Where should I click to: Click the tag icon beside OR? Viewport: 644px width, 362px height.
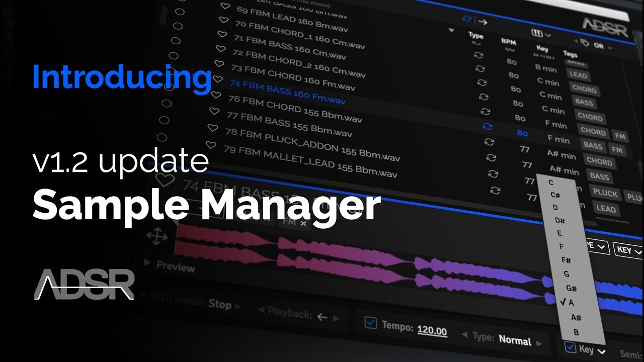point(585,43)
